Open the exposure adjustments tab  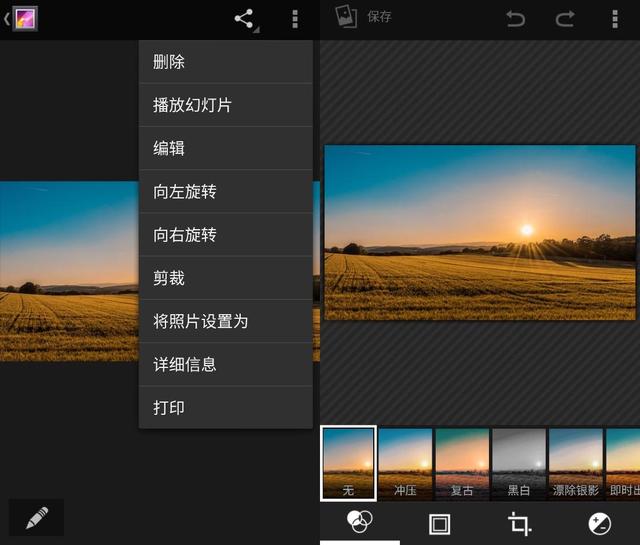600,523
